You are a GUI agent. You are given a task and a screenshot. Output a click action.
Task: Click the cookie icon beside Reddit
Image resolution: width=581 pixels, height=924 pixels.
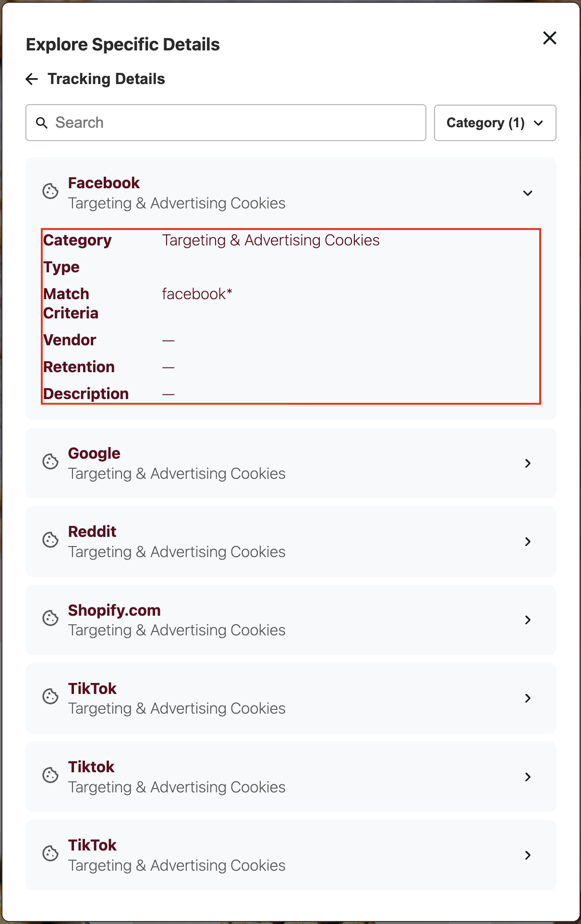(x=50, y=541)
